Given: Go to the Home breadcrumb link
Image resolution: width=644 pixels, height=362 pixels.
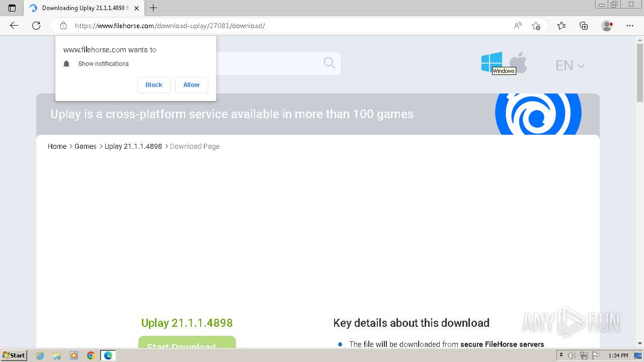Looking at the screenshot, I should (x=57, y=146).
